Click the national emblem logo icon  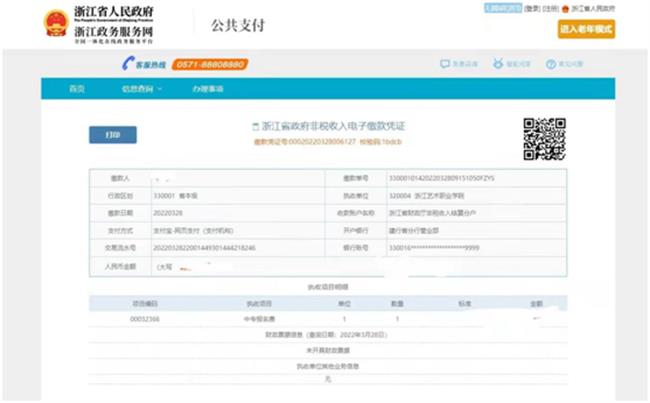click(x=55, y=24)
